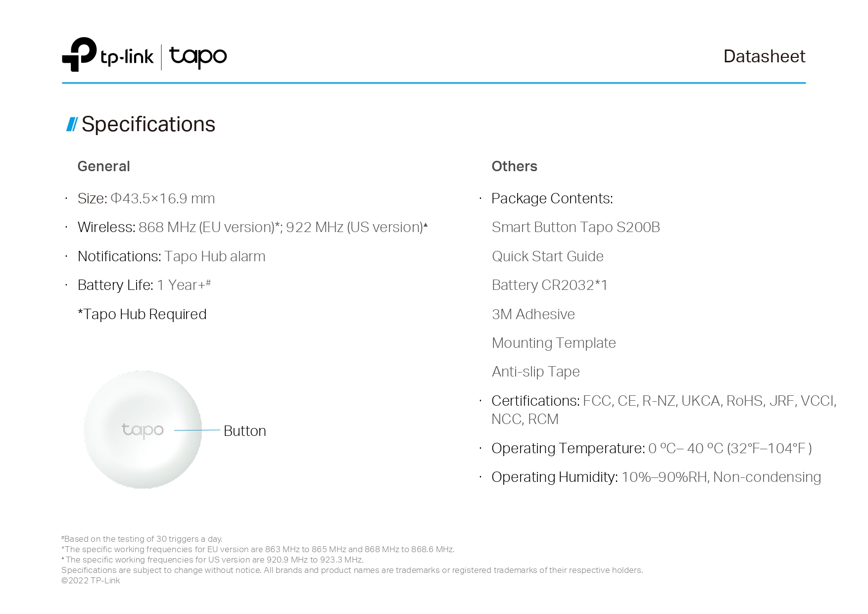
Task: Select the Battery CR2032*1 package item
Action: pyautogui.click(x=549, y=285)
